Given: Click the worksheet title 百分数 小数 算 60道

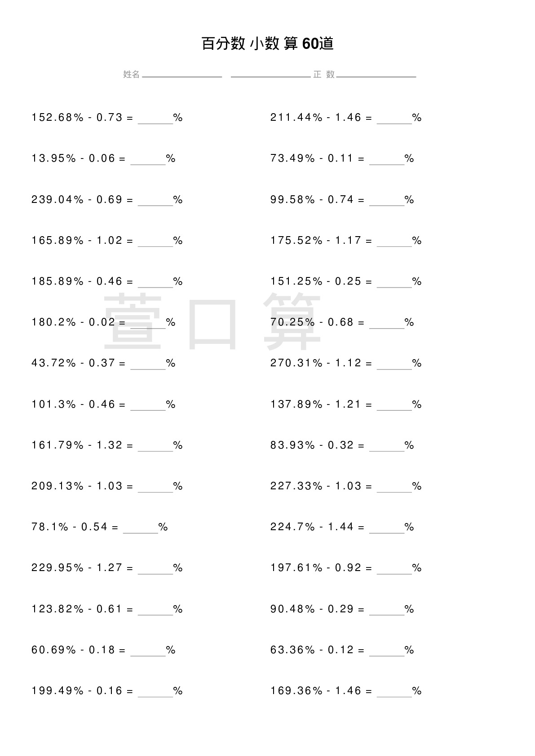Looking at the screenshot, I should (x=267, y=44).
